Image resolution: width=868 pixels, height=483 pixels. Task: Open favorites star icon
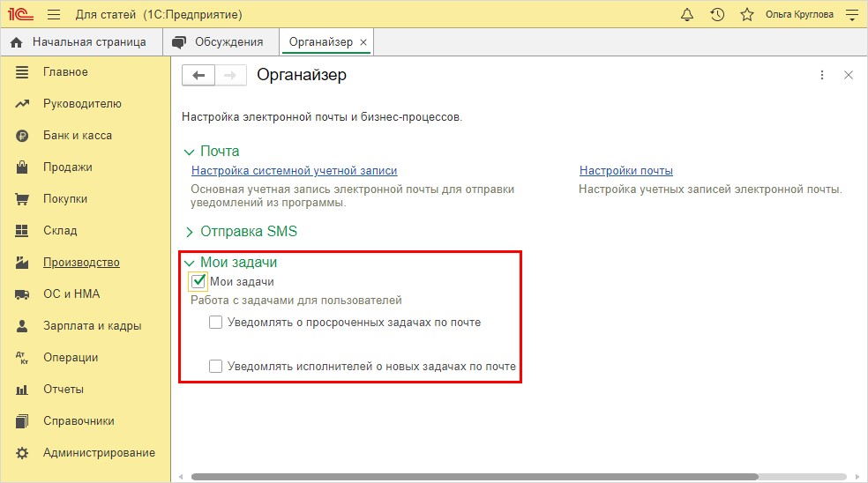click(747, 14)
